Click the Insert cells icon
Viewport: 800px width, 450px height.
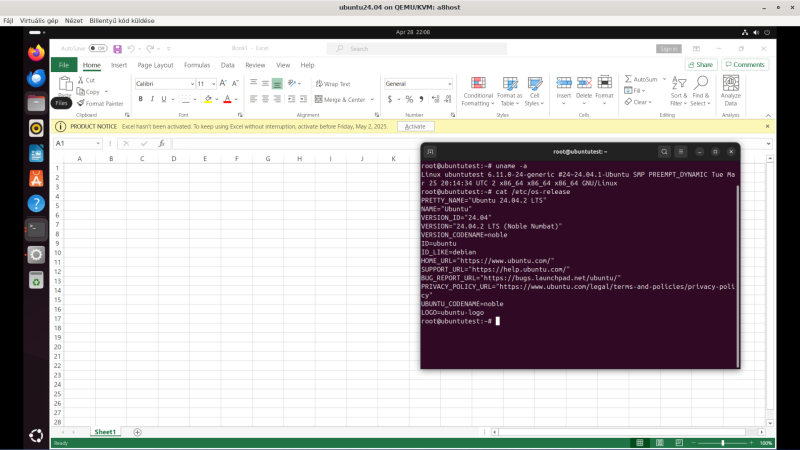tap(564, 83)
